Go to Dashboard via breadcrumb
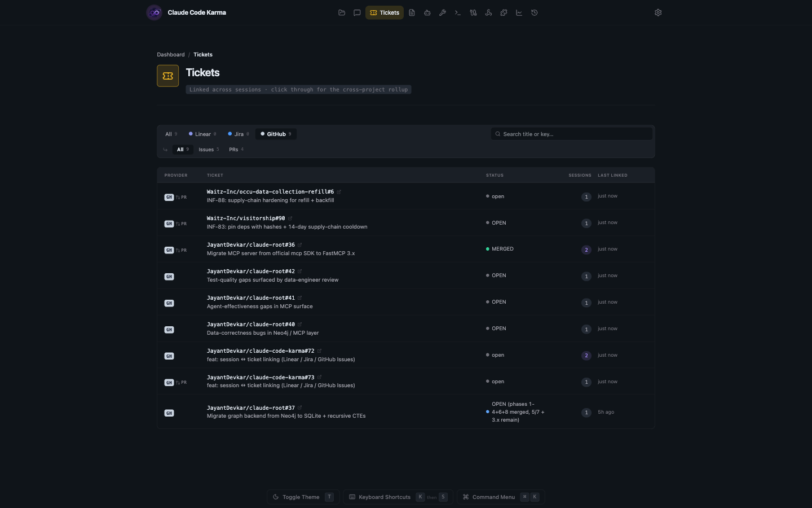Image resolution: width=812 pixels, height=508 pixels. [x=171, y=55]
